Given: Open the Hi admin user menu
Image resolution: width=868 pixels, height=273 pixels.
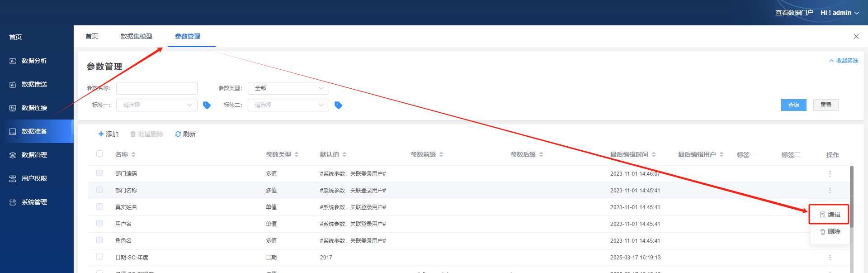Looking at the screenshot, I should 840,13.
